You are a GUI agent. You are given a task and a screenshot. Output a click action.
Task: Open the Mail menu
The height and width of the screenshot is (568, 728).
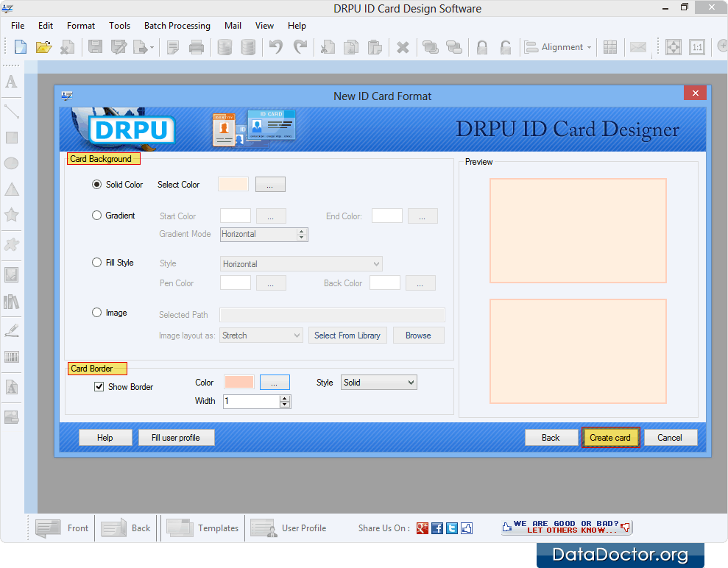pyautogui.click(x=233, y=26)
